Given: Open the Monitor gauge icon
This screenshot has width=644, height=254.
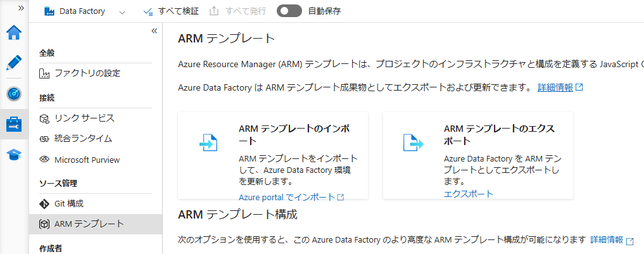Looking at the screenshot, I should [14, 94].
